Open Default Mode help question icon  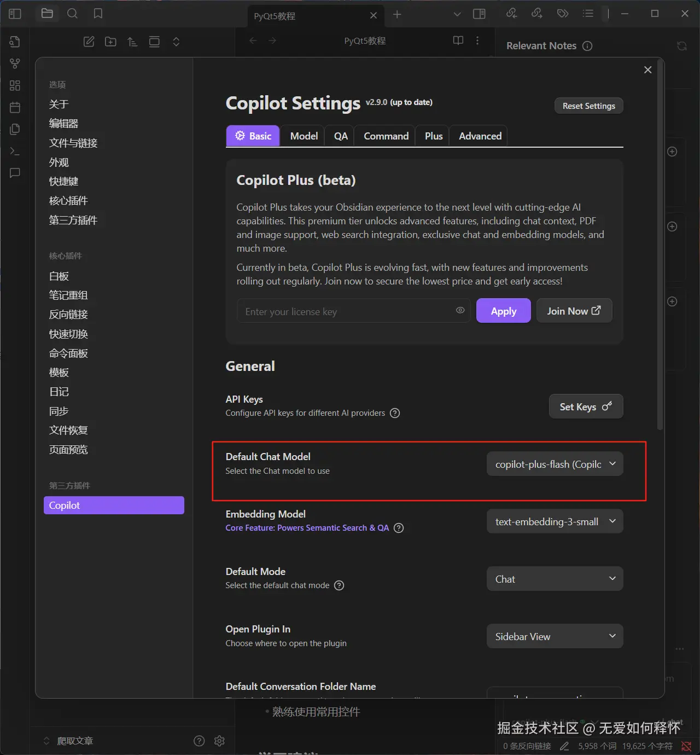point(339,585)
